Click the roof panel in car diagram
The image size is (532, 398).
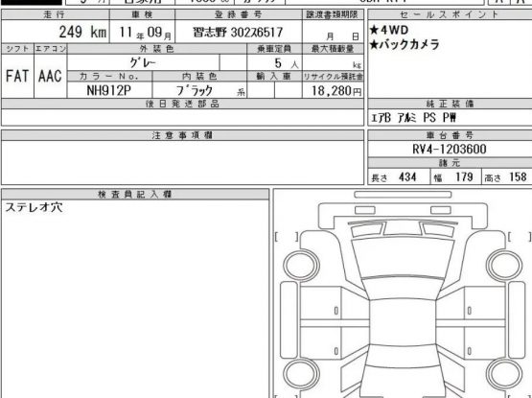(x=402, y=321)
